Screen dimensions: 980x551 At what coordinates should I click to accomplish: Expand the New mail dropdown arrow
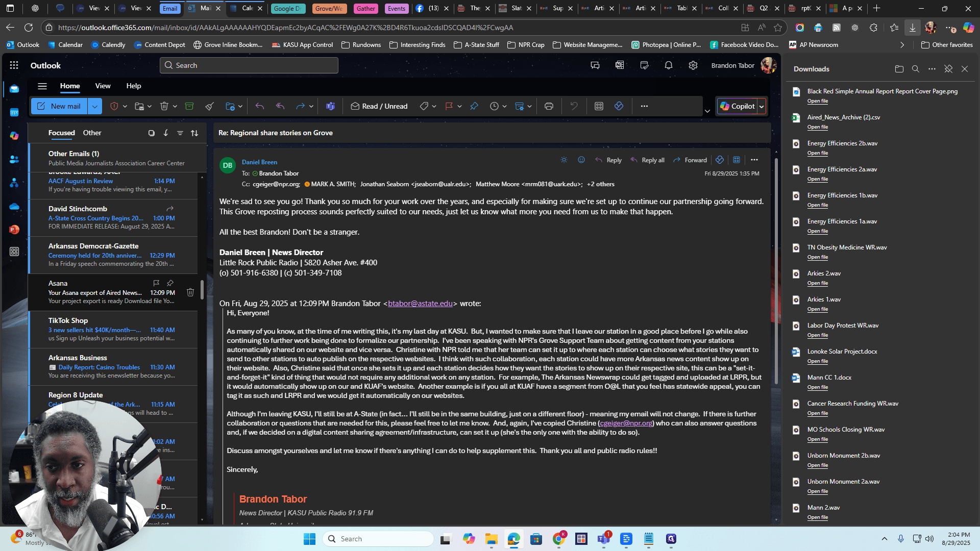(94, 106)
